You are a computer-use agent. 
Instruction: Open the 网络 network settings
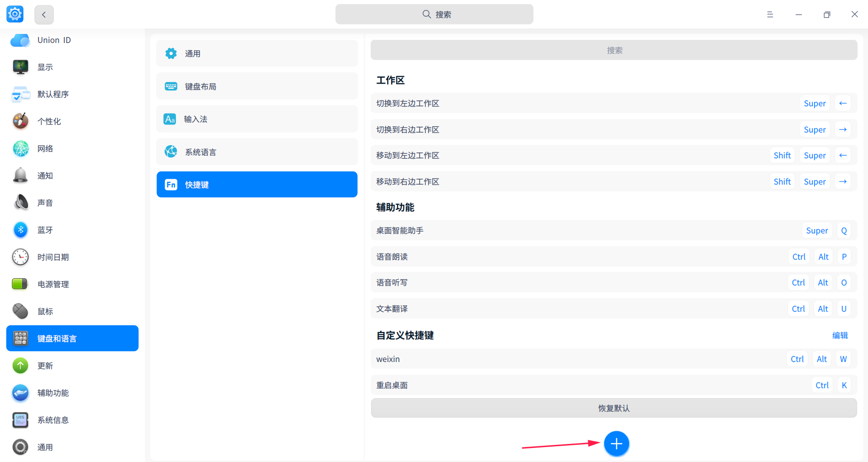(x=45, y=148)
